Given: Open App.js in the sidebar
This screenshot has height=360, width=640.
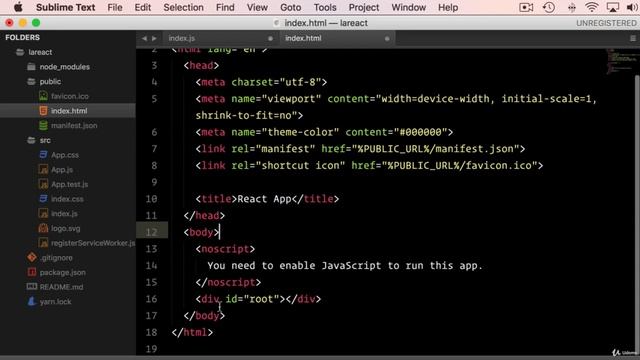Looking at the screenshot, I should pyautogui.click(x=62, y=170).
